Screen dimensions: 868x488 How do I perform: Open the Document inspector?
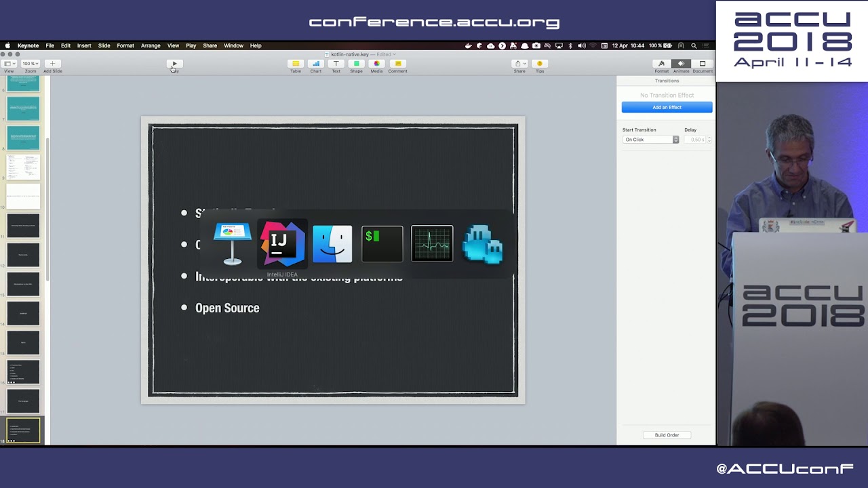click(x=703, y=64)
